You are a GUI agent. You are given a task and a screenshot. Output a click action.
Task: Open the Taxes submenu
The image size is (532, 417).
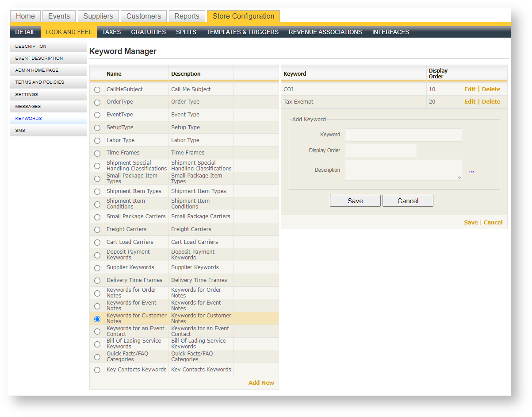click(111, 32)
